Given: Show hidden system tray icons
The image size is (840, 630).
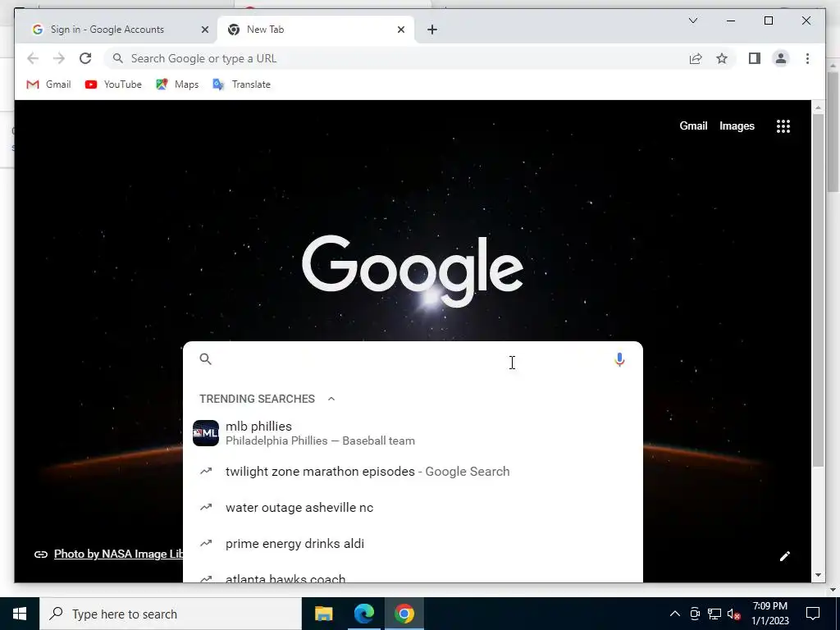Looking at the screenshot, I should tap(675, 614).
